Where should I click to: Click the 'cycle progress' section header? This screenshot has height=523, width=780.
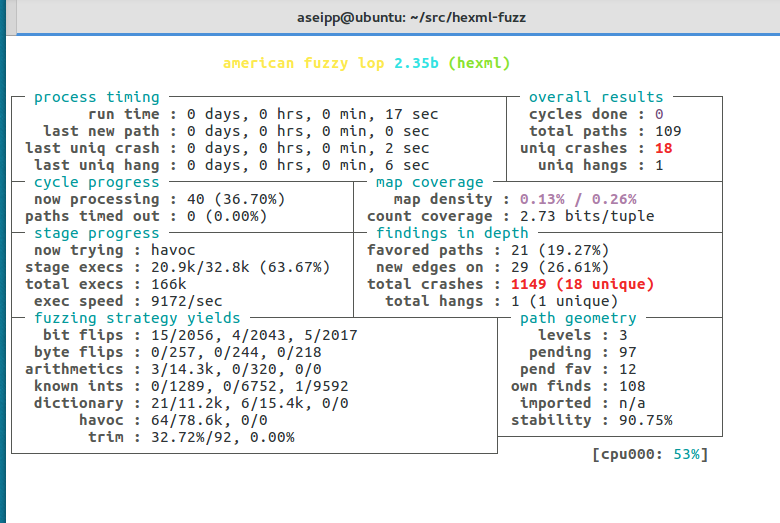pyautogui.click(x=97, y=182)
